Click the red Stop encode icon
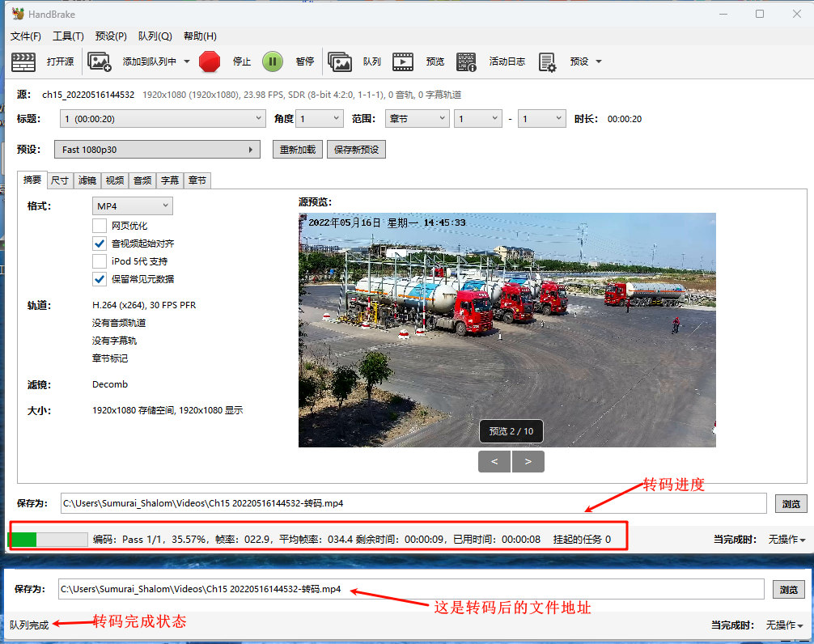Screen dimensions: 814x644 coord(210,61)
